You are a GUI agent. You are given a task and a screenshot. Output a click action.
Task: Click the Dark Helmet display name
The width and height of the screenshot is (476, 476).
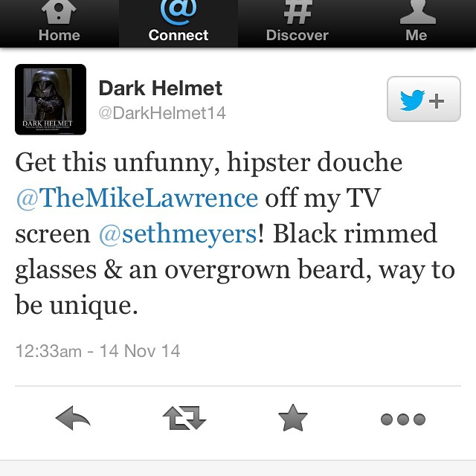(161, 89)
